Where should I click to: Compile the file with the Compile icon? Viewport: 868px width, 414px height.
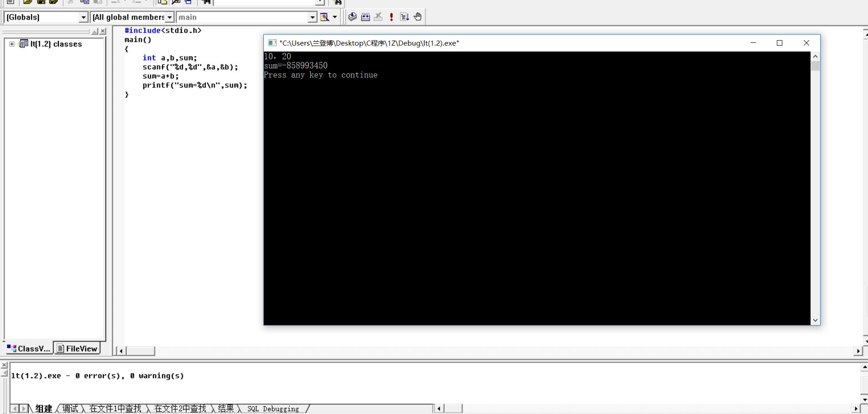click(352, 17)
